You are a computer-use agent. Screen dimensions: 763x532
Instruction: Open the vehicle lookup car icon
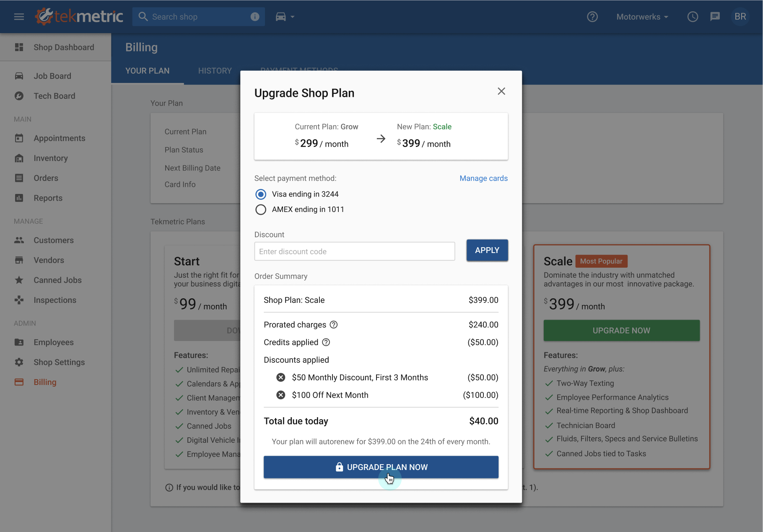click(280, 17)
